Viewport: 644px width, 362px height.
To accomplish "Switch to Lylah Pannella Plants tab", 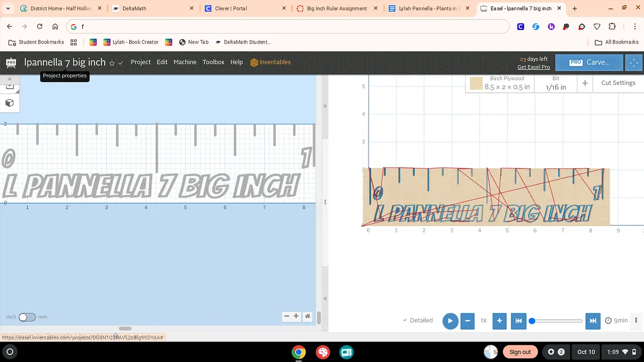I will tap(428, 9).
